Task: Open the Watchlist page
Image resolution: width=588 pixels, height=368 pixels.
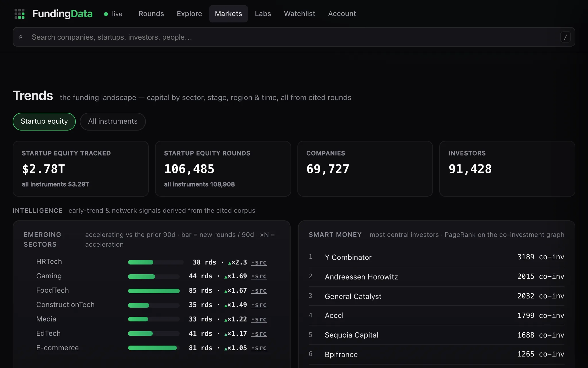Action: (x=299, y=14)
